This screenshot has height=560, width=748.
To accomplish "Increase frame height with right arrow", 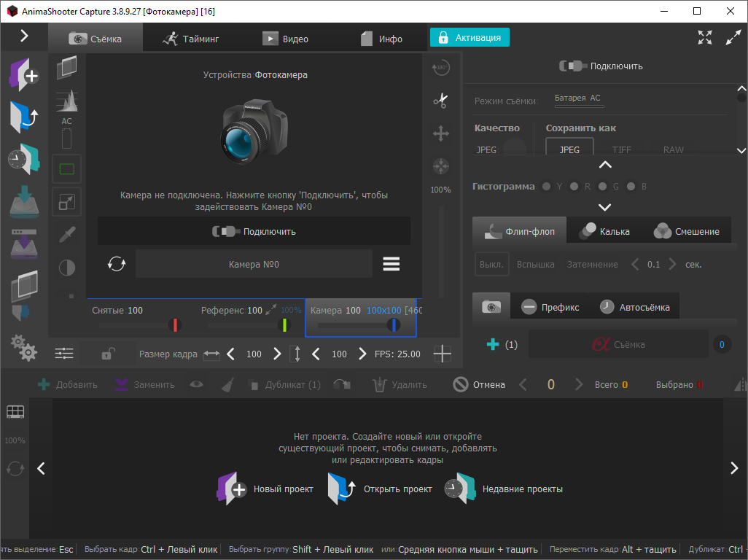I will (362, 354).
